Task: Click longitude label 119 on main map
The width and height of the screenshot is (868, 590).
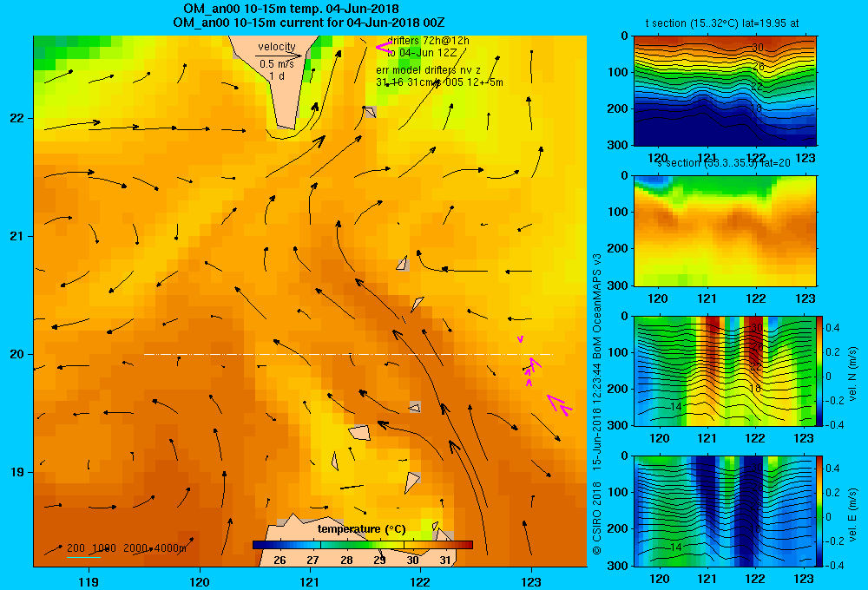Action: click(89, 581)
